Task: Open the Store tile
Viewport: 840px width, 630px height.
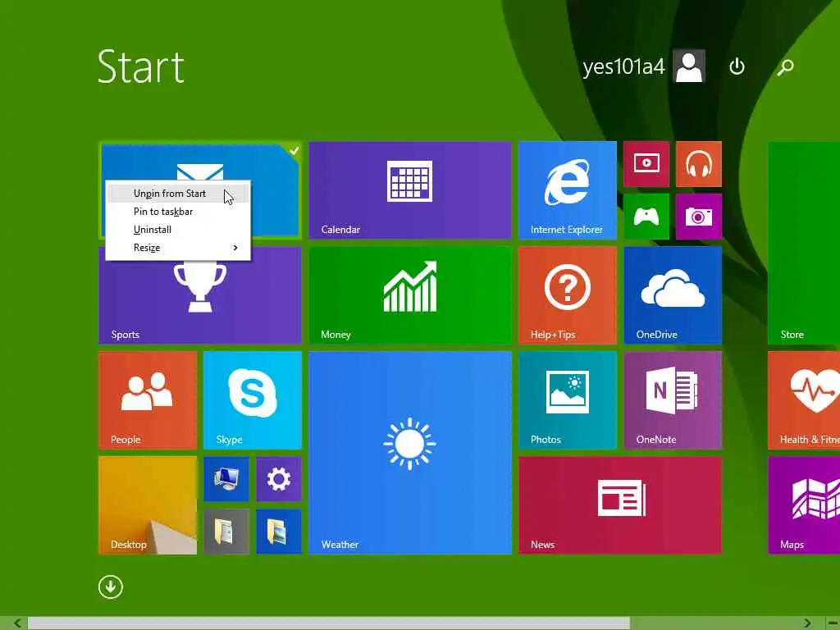Action: [804, 243]
